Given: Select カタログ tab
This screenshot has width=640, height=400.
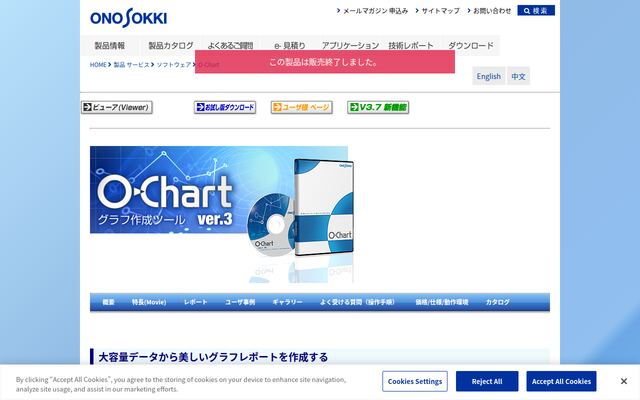Looking at the screenshot, I should 498,302.
